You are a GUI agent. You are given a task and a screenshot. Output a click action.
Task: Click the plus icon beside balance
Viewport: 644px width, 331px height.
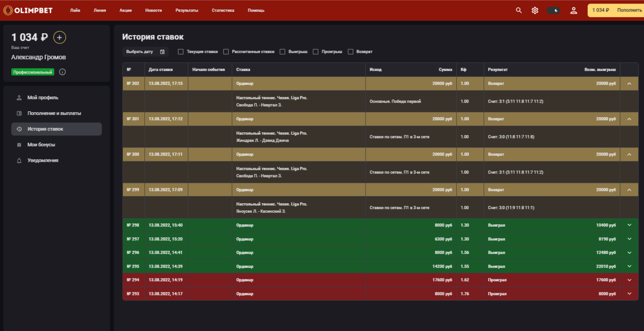tap(60, 37)
